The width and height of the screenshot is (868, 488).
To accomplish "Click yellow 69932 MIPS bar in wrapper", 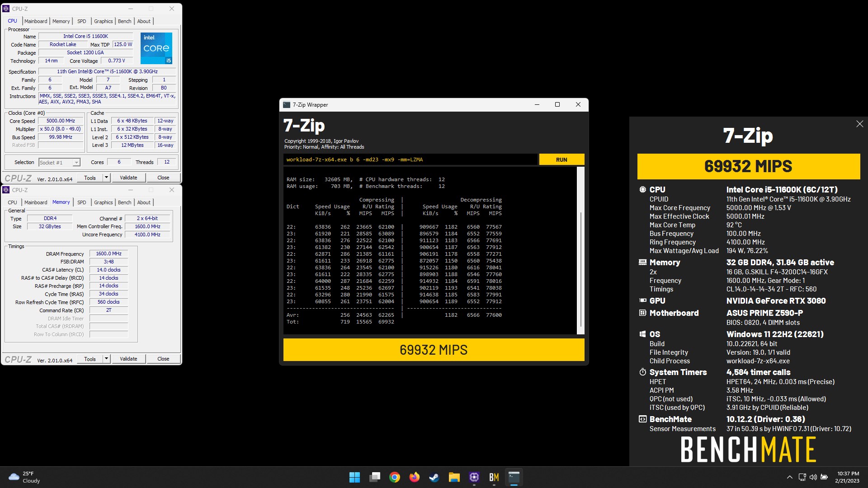I will pyautogui.click(x=434, y=350).
